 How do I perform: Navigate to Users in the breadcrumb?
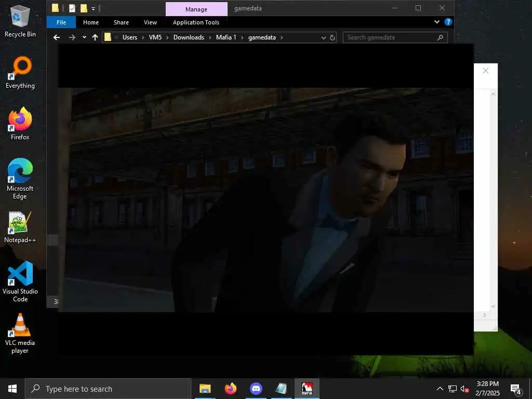click(130, 37)
